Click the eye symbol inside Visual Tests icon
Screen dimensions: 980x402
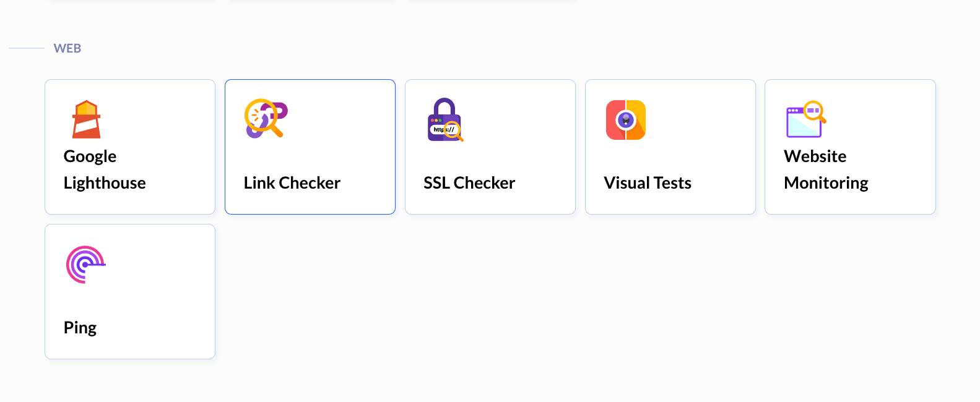[x=627, y=119]
